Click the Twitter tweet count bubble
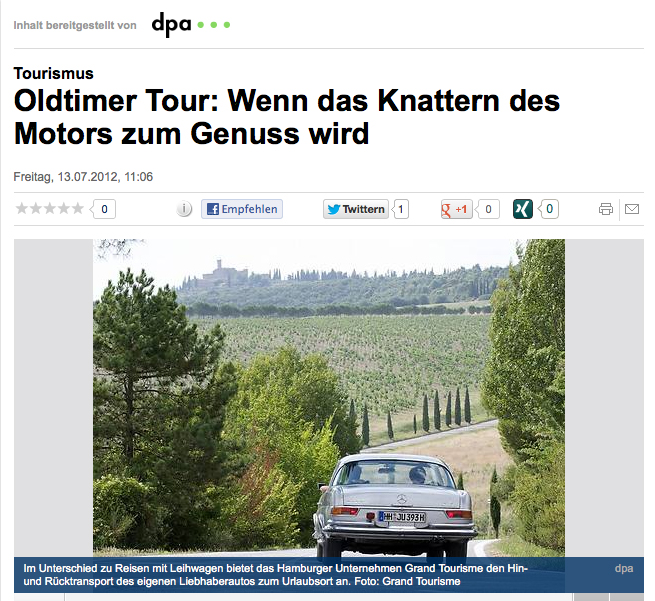 coord(400,209)
